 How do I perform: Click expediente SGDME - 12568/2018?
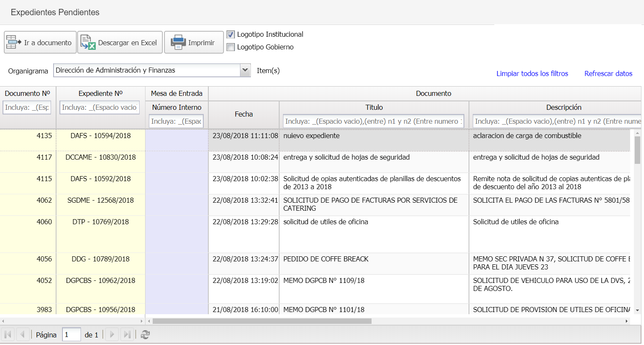[100, 200]
